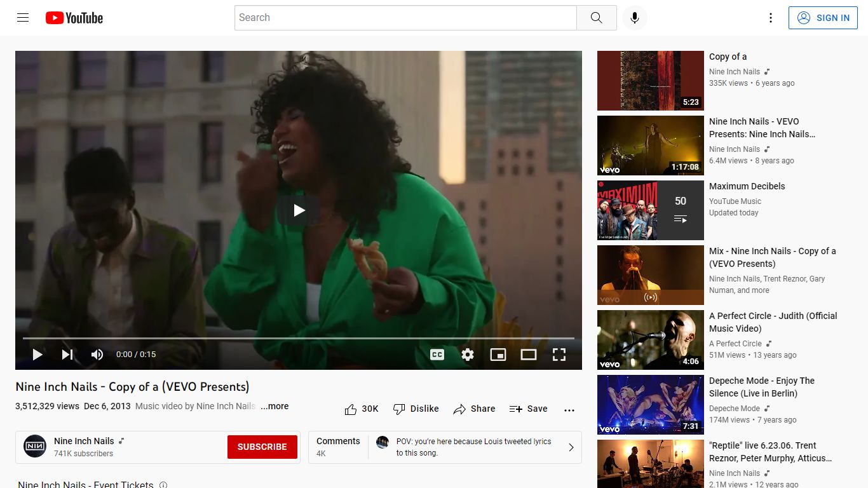
Task: Click 'YouTube Music' channel under Maximum Decibels
Action: pyautogui.click(x=735, y=201)
